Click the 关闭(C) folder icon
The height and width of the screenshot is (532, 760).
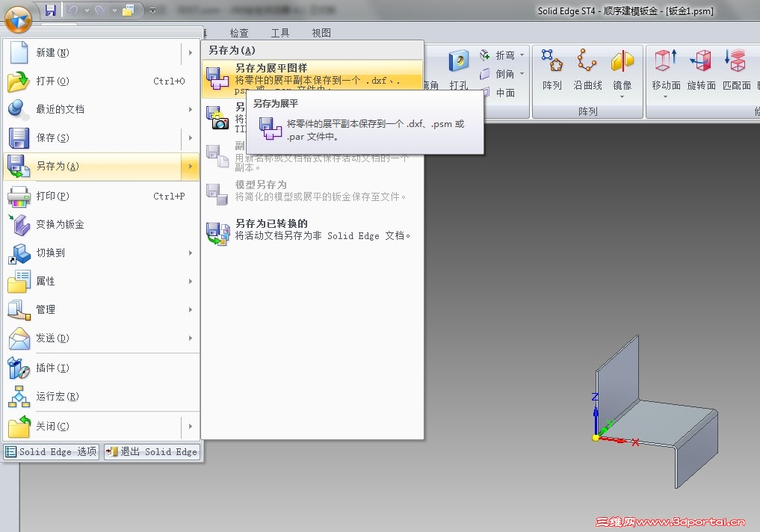[19, 427]
